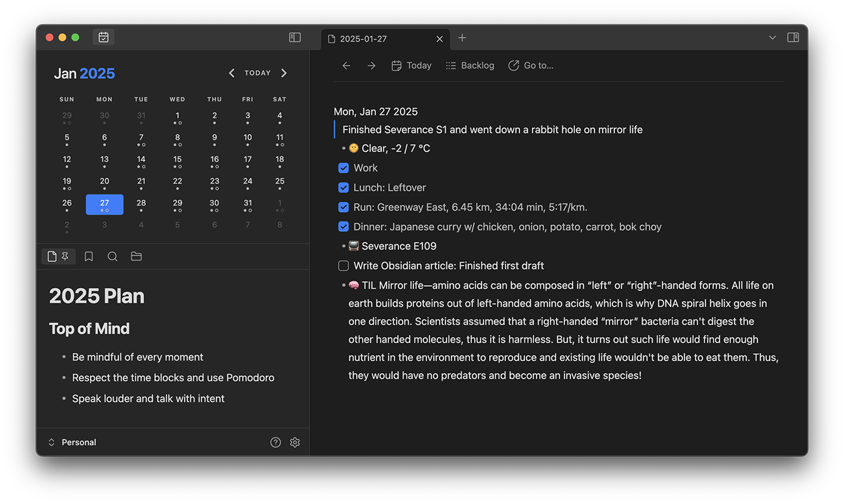The height and width of the screenshot is (504, 844).
Task: Open the search panel icon
Action: click(x=112, y=256)
